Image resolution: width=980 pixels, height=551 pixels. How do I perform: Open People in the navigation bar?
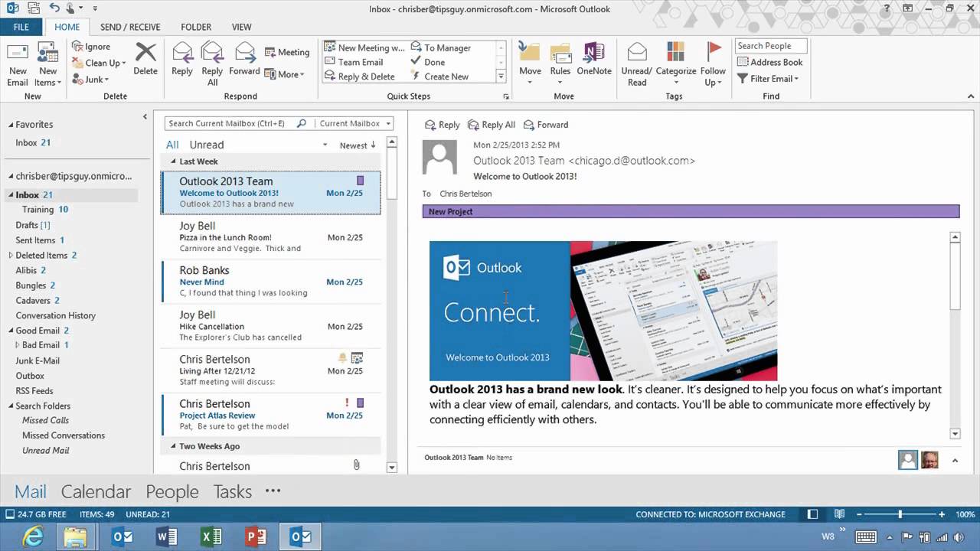172,491
